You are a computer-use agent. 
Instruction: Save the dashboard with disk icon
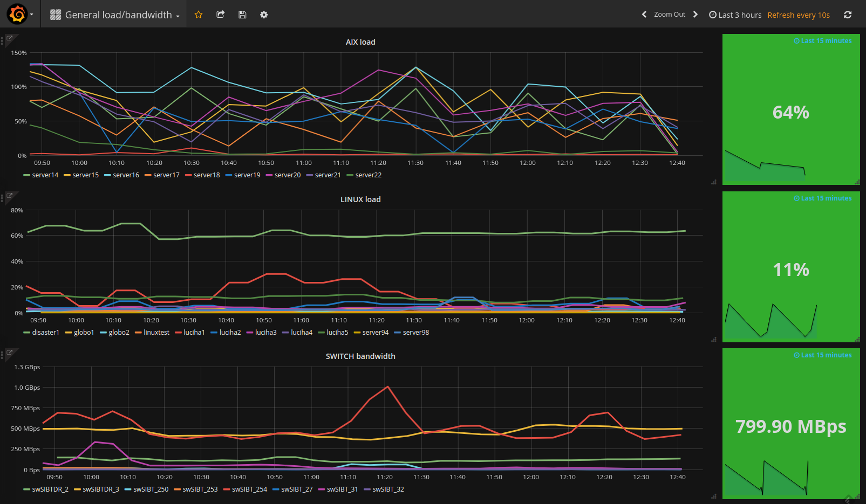[x=242, y=15]
